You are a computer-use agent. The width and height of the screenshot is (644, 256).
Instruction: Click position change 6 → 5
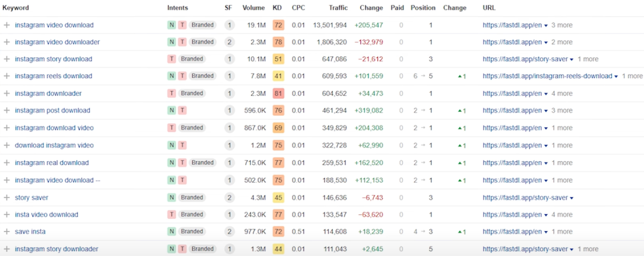[x=423, y=76]
